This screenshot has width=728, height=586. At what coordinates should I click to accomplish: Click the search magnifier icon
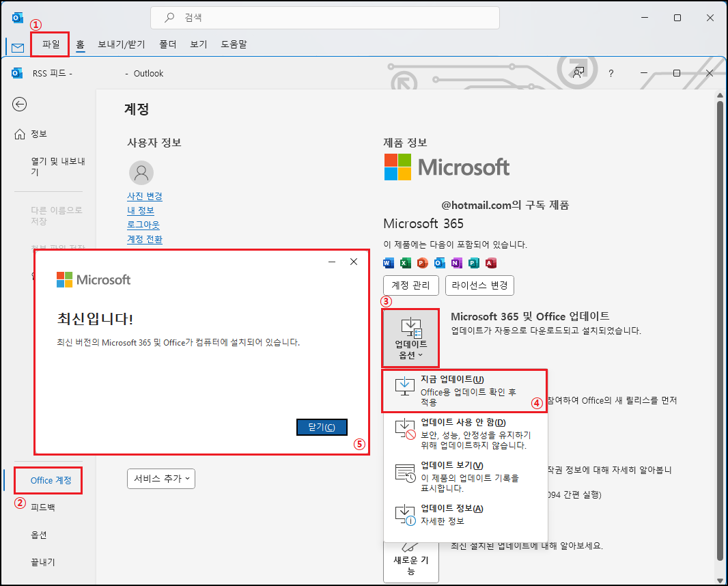[x=169, y=18]
